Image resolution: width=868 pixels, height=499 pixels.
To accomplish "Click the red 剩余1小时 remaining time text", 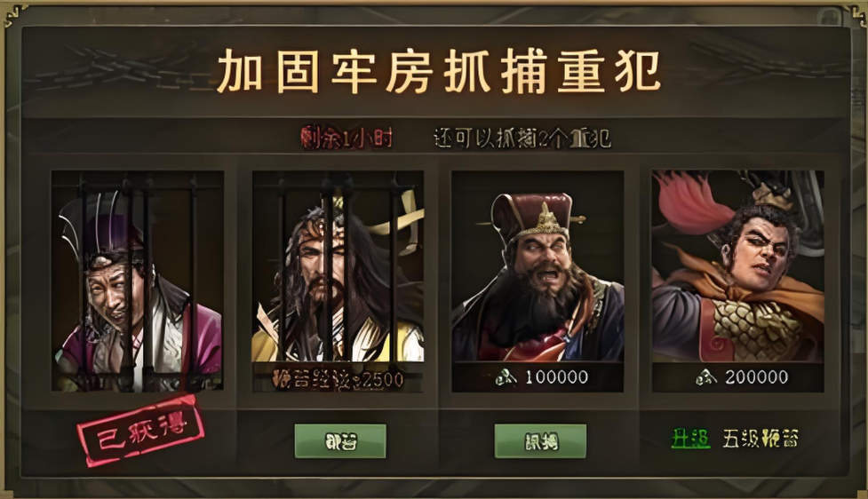I will tap(347, 138).
